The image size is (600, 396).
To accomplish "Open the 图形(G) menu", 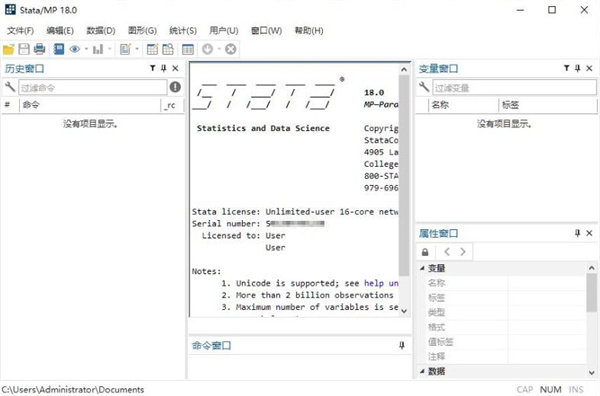I will [x=142, y=30].
